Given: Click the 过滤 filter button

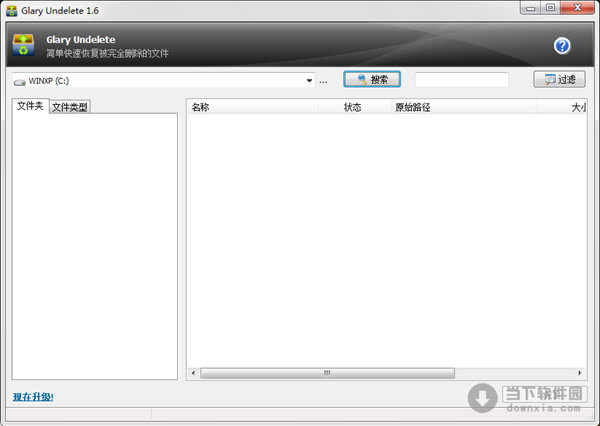Looking at the screenshot, I should tap(559, 79).
